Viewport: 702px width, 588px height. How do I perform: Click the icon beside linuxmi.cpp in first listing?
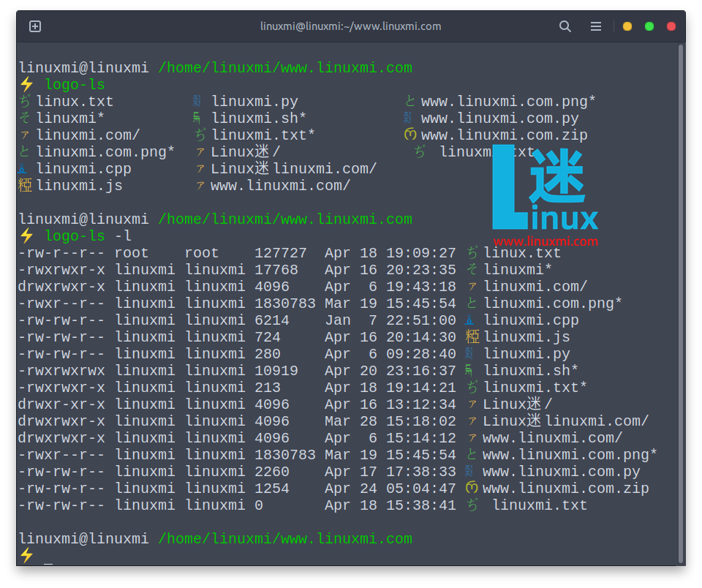[24, 169]
